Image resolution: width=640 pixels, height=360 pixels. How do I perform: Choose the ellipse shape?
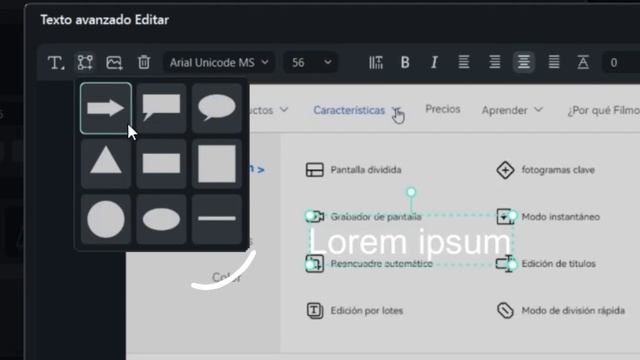[161, 219]
